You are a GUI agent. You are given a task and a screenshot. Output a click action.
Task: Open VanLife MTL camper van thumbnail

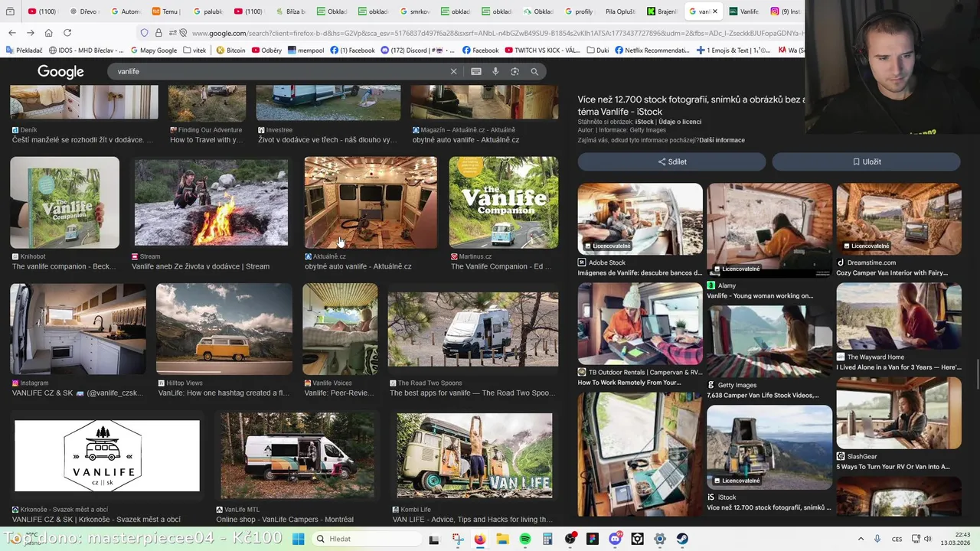tap(298, 456)
